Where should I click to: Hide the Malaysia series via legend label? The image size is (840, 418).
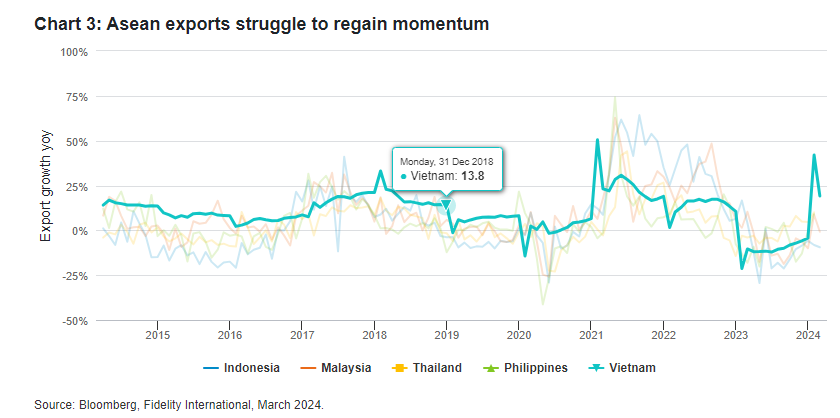[346, 368]
